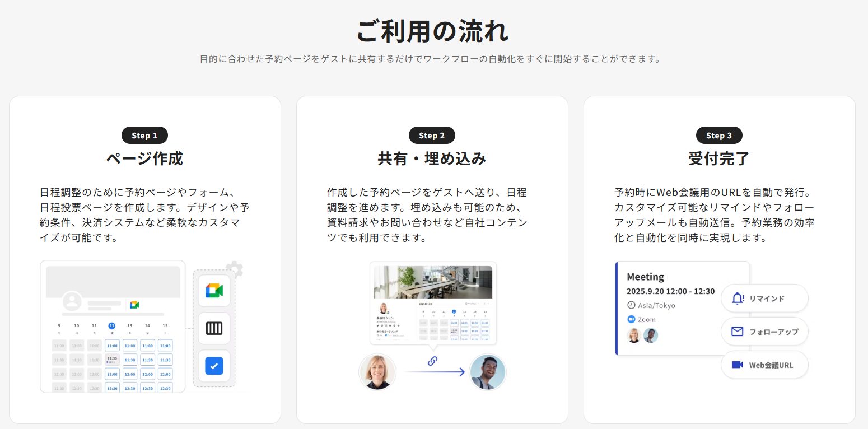Viewport: 868px width, 429px height.
Task: Click the Step 1 badge
Action: pyautogui.click(x=144, y=136)
